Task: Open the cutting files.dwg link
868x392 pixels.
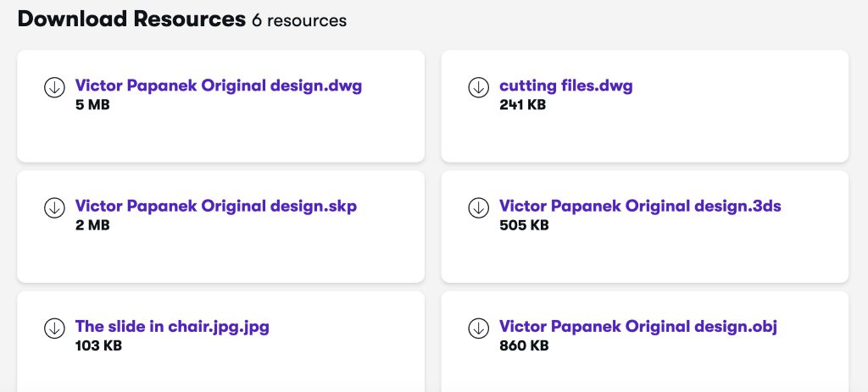Action: 565,86
